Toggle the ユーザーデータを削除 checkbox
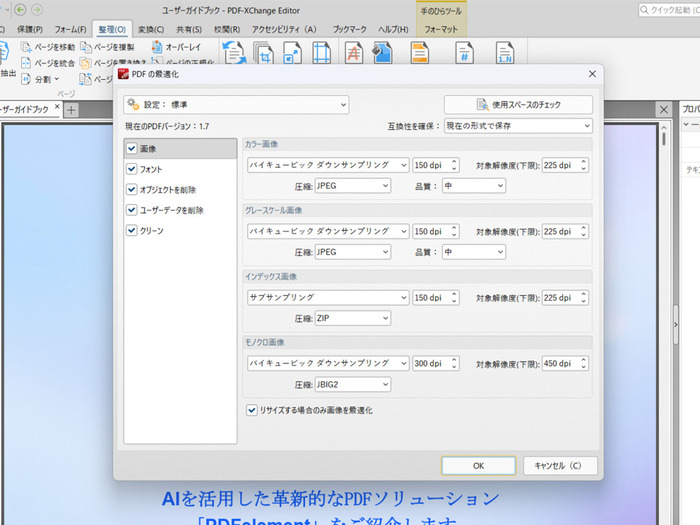Viewport: 700px width, 525px height. pos(131,210)
